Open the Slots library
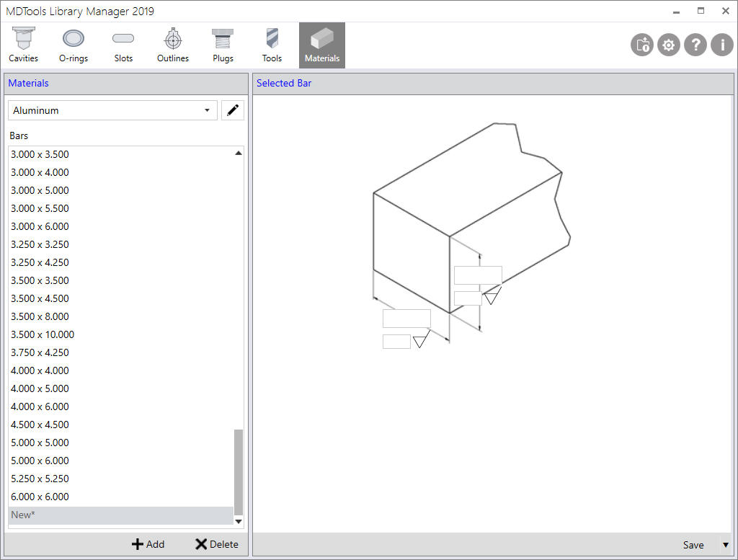 pyautogui.click(x=123, y=43)
